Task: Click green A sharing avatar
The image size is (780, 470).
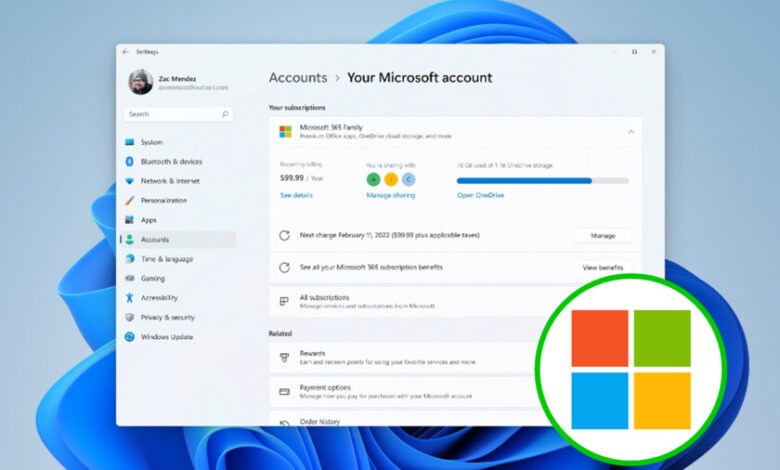Action: pos(373,179)
